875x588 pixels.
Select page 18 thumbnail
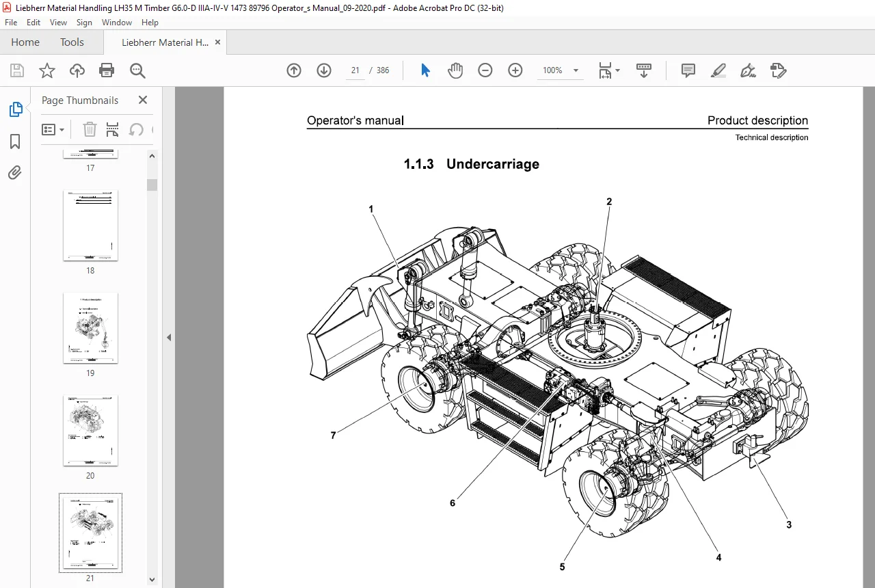(x=90, y=226)
